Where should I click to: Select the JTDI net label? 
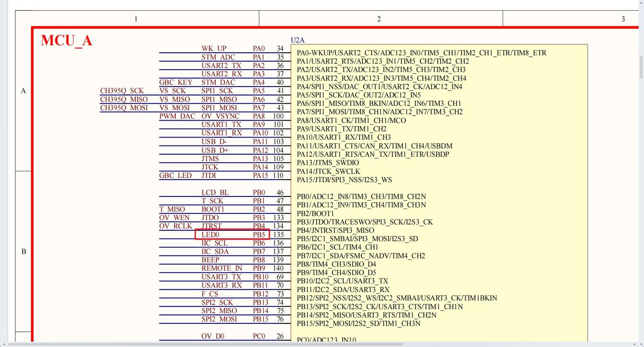[x=209, y=176]
